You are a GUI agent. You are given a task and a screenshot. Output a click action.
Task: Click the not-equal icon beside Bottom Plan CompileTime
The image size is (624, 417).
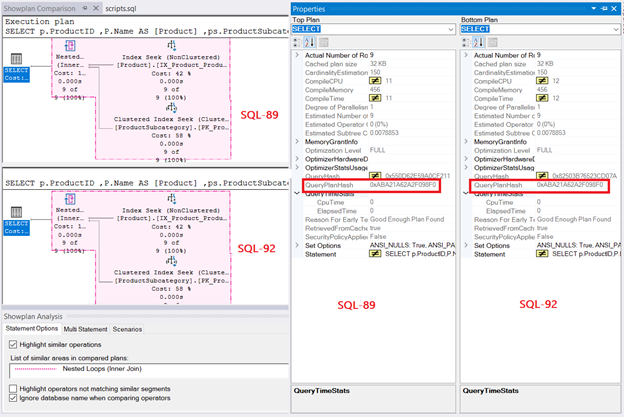tap(542, 98)
